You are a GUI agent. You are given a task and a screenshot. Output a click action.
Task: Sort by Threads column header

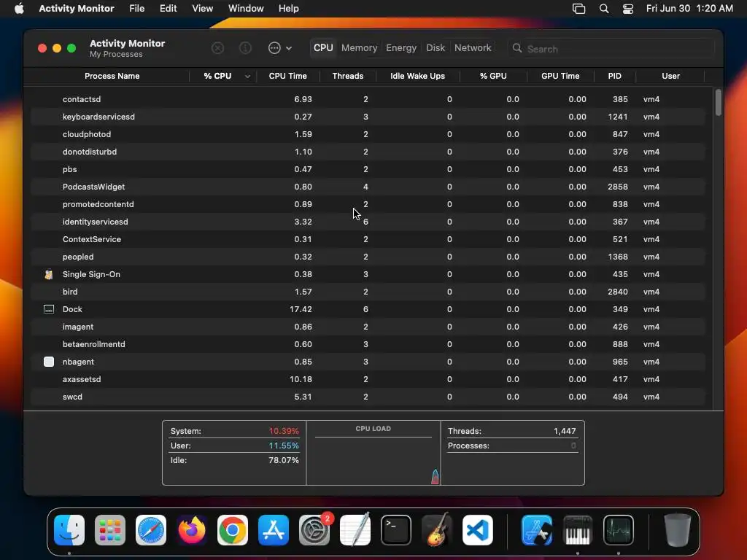point(348,76)
